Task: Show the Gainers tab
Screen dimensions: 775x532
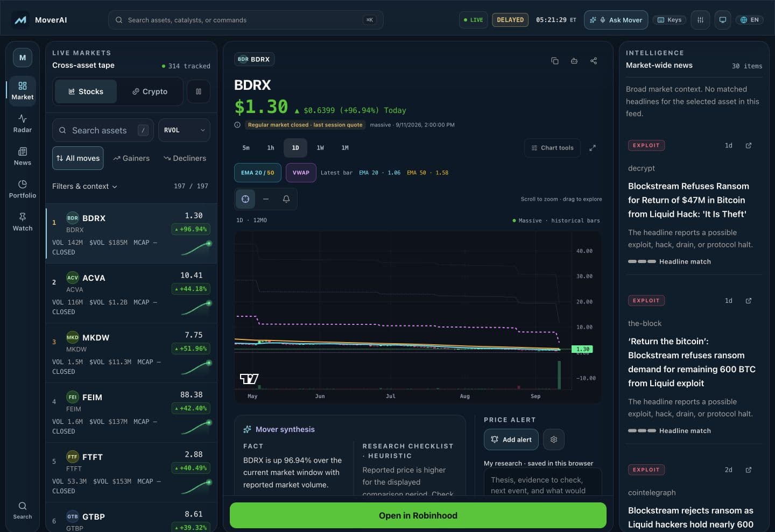Action: 131,158
